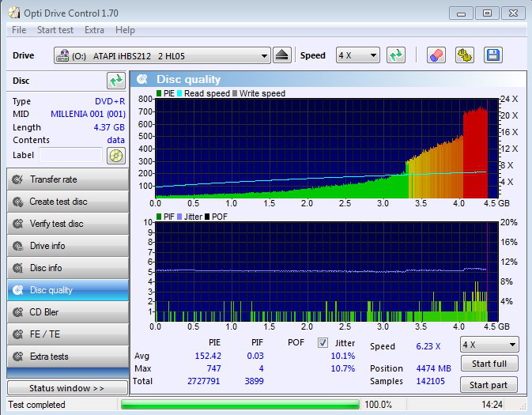The image size is (532, 415).
Task: Click the Start full button
Action: click(x=489, y=364)
